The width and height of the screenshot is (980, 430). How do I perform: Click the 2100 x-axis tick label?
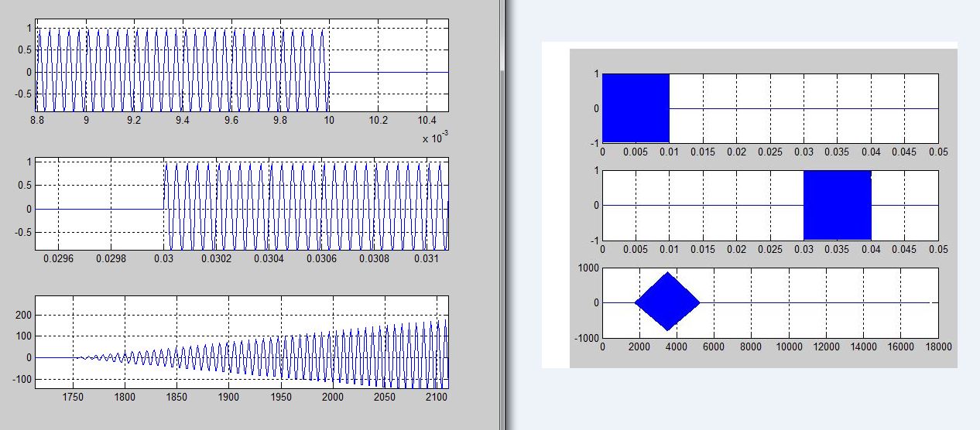437,397
